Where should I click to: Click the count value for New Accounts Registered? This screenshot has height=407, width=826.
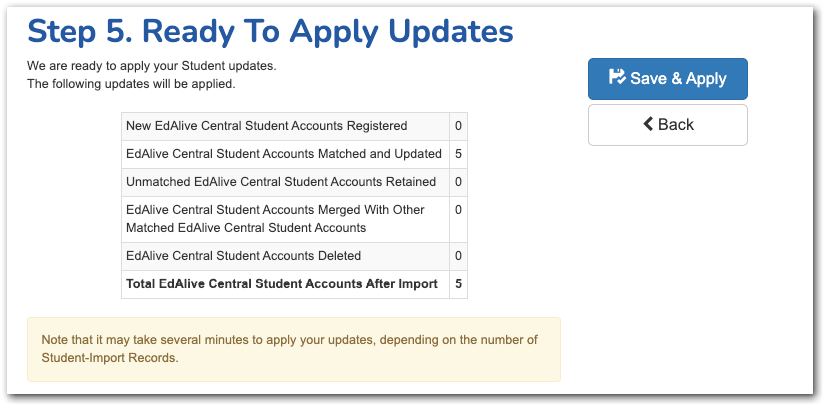coord(458,126)
